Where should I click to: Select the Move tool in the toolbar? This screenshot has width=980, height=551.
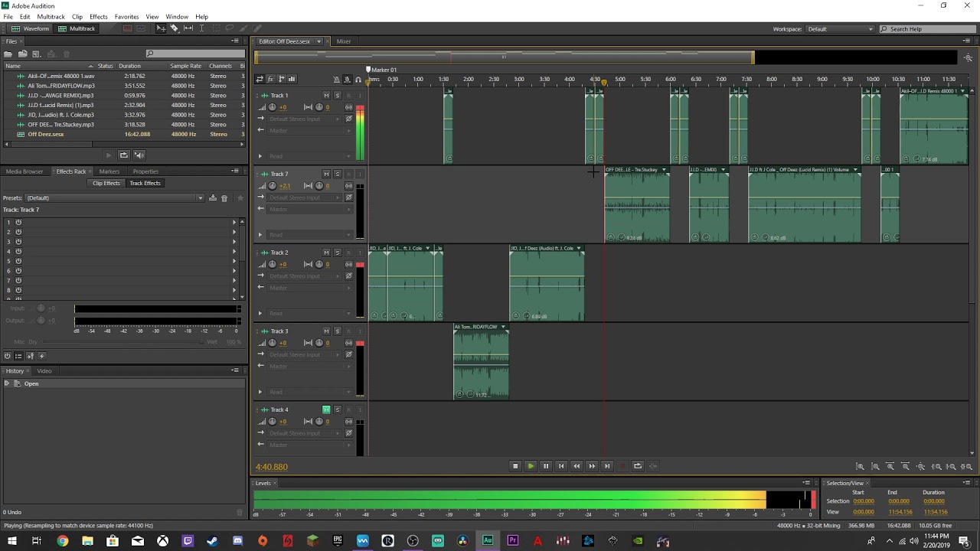tap(161, 28)
